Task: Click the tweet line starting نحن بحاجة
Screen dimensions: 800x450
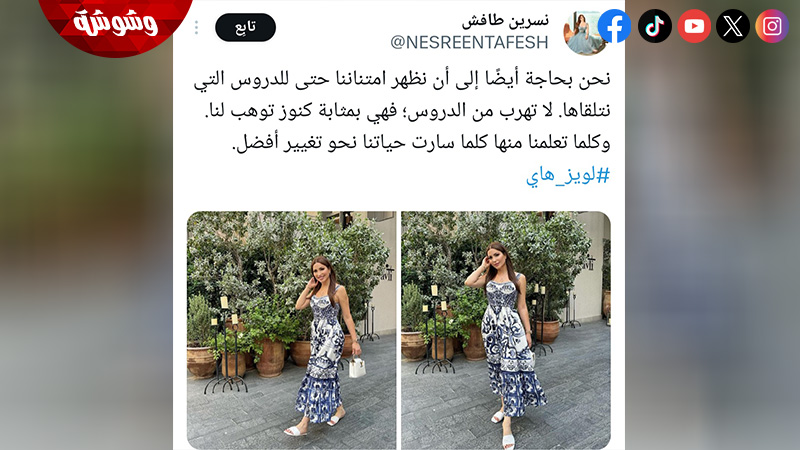Action: (402, 80)
